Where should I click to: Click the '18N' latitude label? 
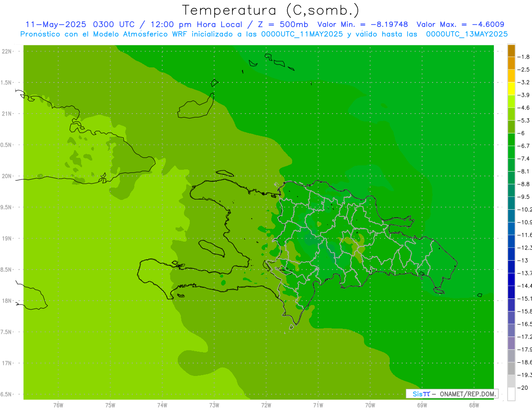7,301
